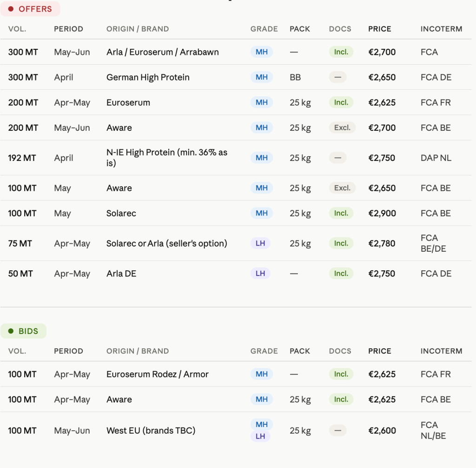Click the May-Jun period of West EU bid
This screenshot has height=468, width=476.
(x=72, y=431)
